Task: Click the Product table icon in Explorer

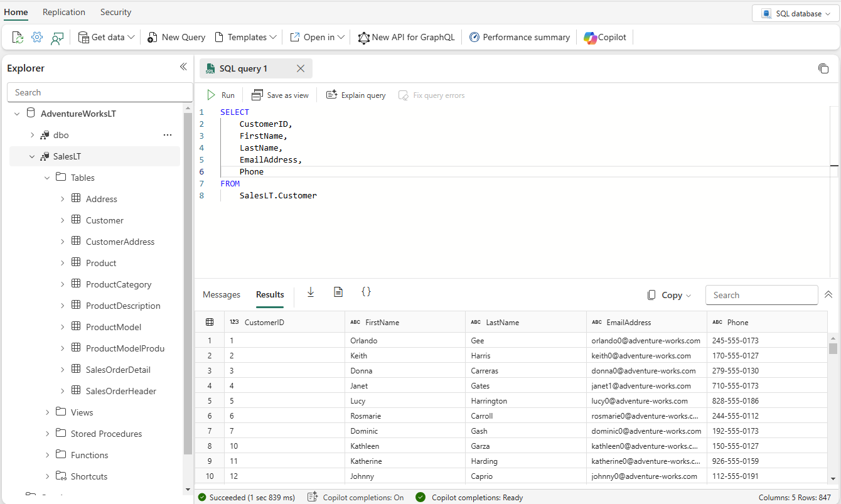Action: click(76, 263)
